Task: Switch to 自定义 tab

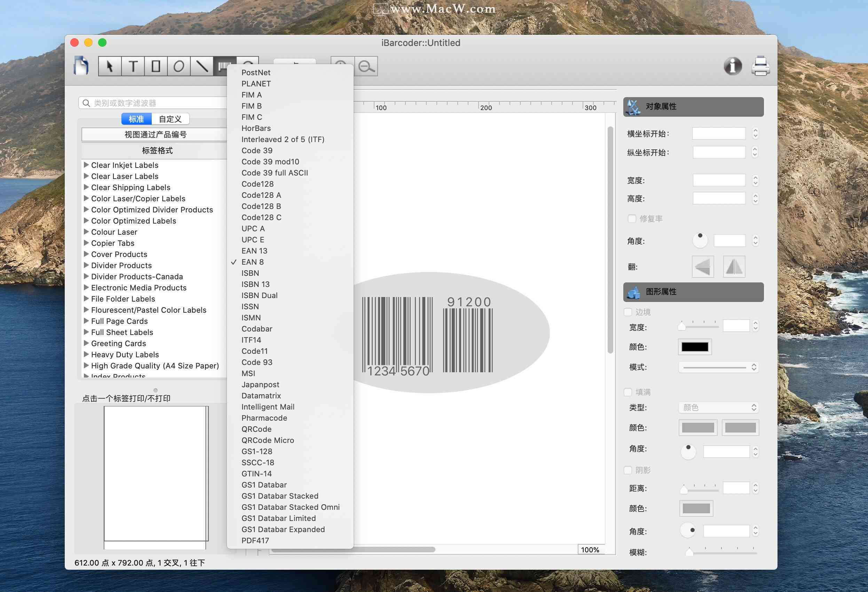Action: (170, 119)
